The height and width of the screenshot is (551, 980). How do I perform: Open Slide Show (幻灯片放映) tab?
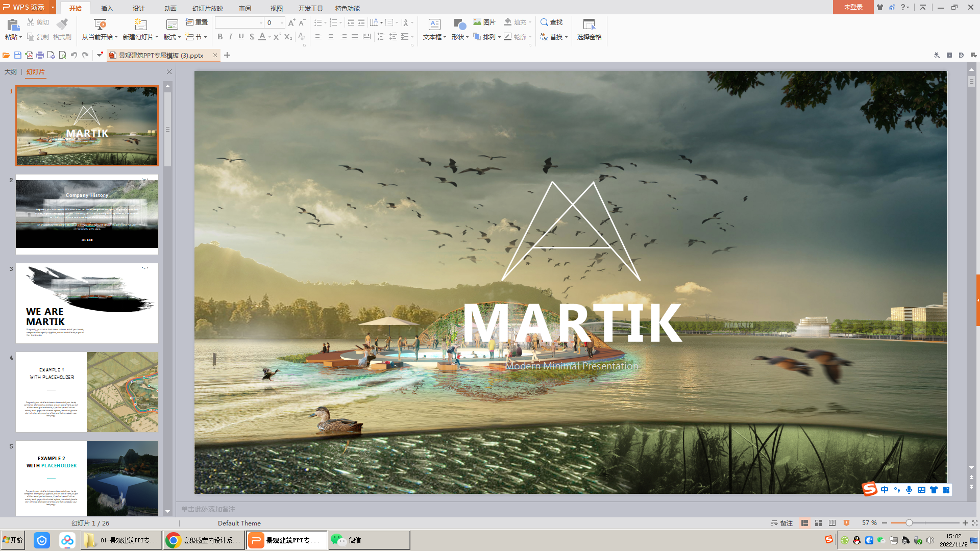(x=207, y=8)
